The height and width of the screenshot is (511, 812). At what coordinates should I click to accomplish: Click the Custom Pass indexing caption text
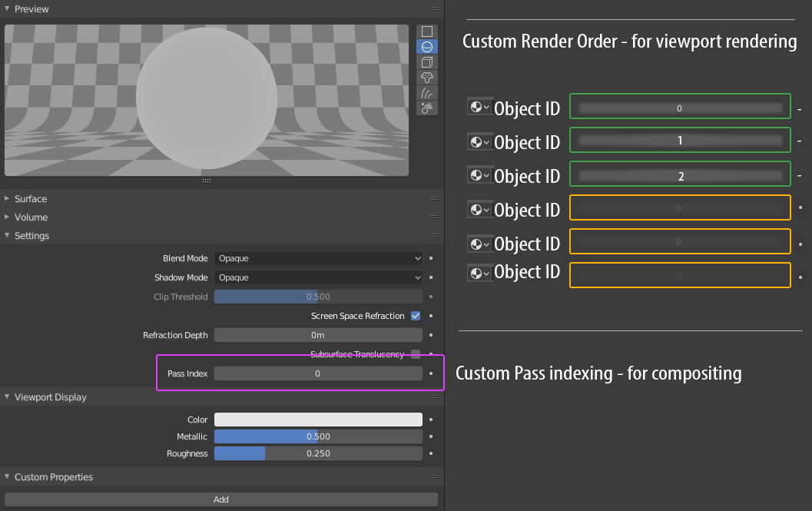point(598,373)
